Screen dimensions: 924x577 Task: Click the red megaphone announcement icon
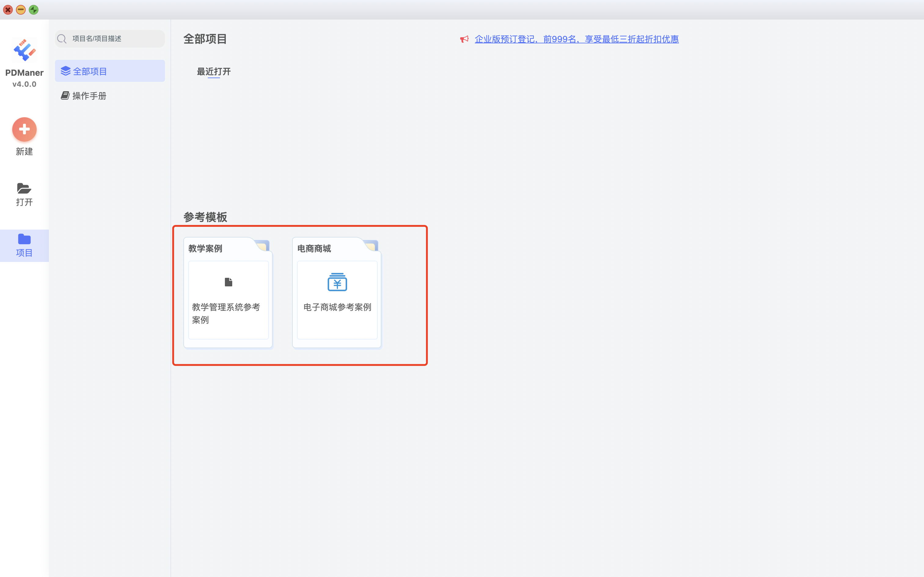464,39
